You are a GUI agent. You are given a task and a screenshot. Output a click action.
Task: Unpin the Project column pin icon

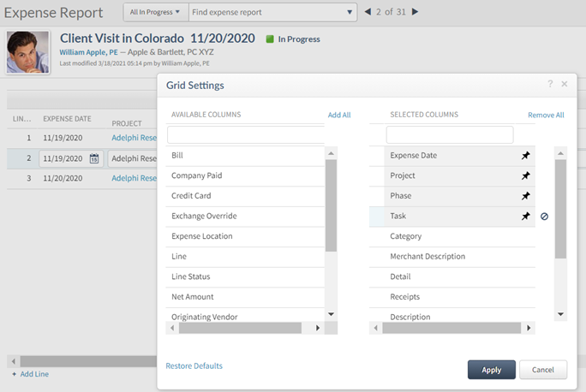click(526, 175)
